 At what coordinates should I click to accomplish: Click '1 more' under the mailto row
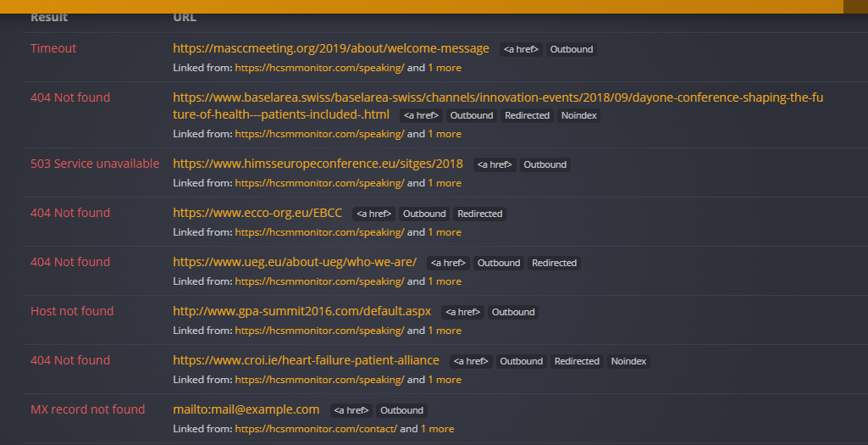[438, 429]
